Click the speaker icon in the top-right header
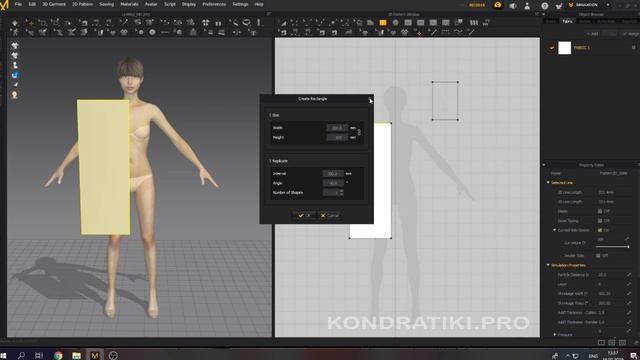Screen dimensions: 640x360 coord(513,5)
